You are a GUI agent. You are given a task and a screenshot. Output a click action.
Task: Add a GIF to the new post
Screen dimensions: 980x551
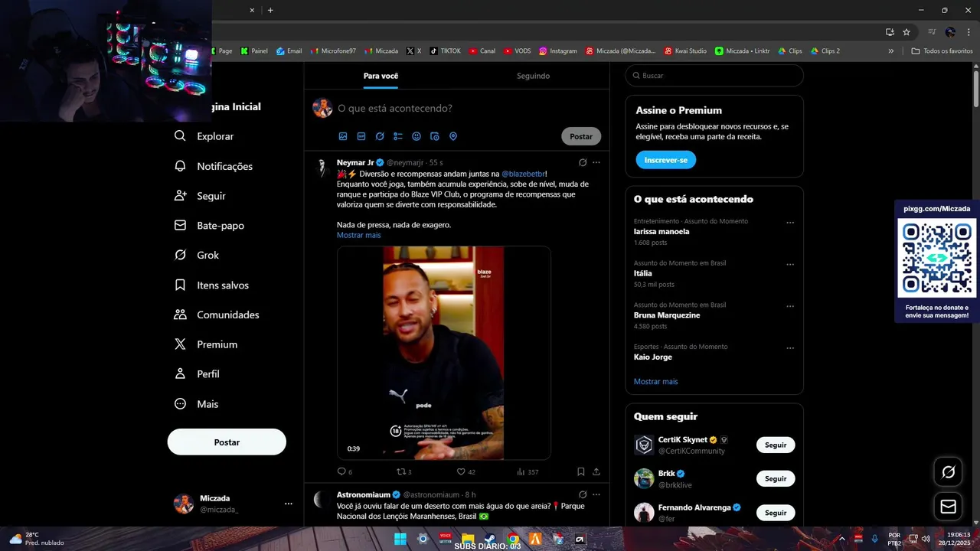point(361,136)
